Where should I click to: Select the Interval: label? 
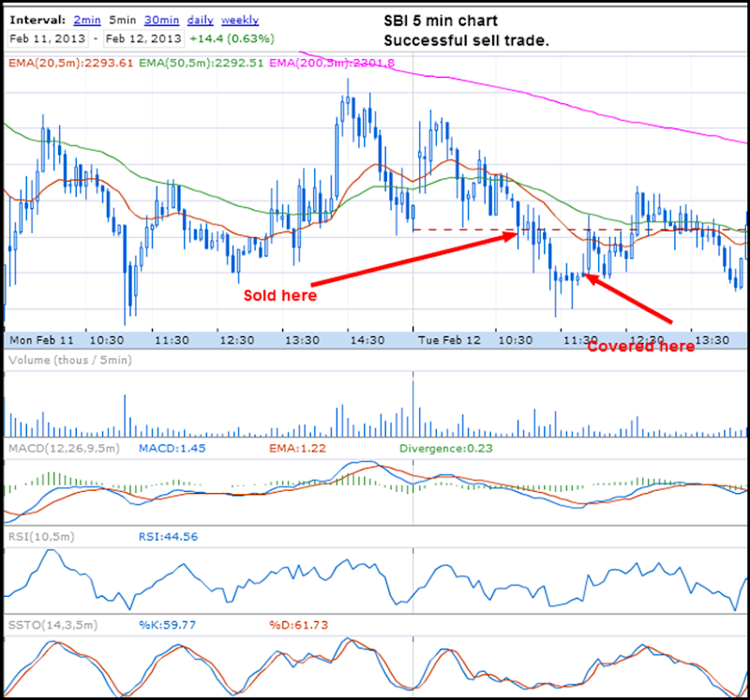coord(37,20)
